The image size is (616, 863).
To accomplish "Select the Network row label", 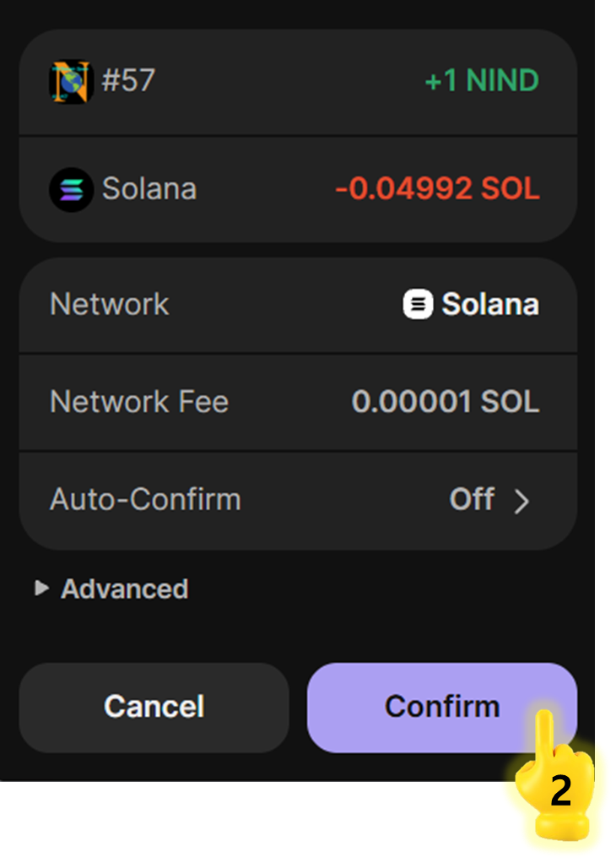I will coord(110,304).
